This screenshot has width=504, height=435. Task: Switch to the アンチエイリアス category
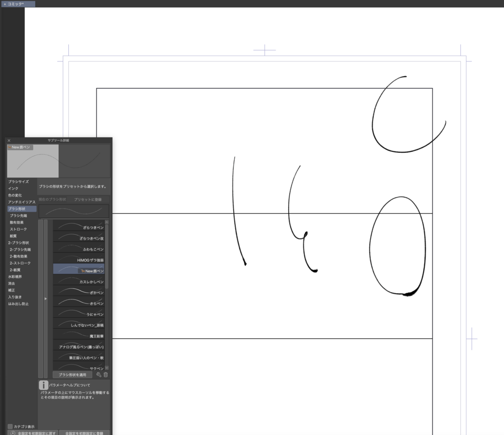[x=20, y=202]
